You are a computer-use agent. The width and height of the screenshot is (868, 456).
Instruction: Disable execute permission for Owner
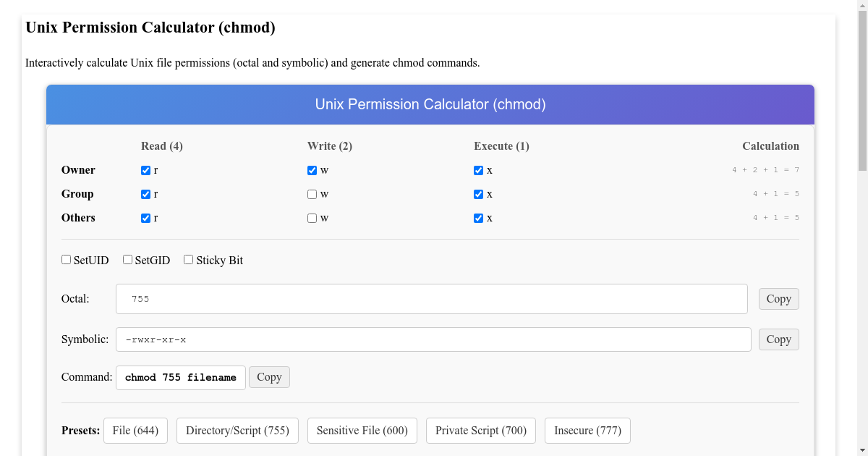[478, 170]
